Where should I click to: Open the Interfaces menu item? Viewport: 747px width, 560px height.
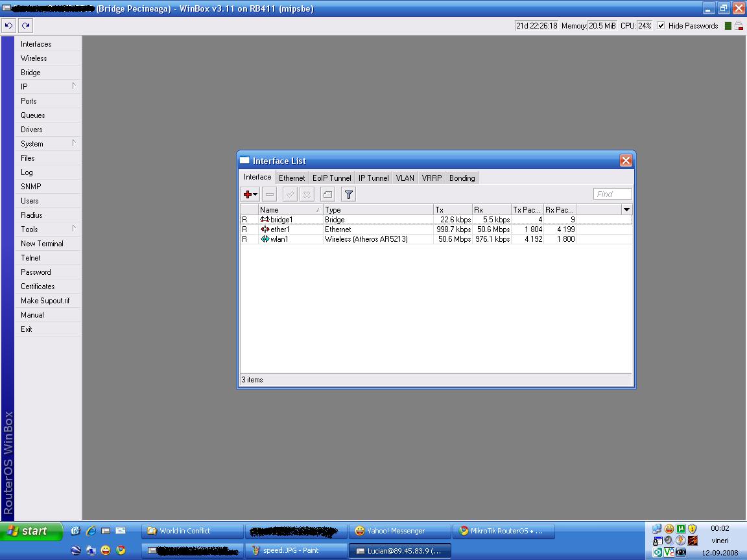[47, 44]
